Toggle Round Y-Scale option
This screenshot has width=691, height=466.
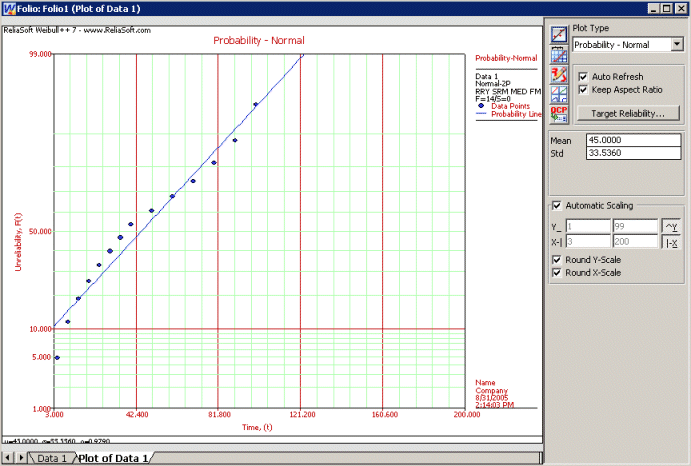557,260
